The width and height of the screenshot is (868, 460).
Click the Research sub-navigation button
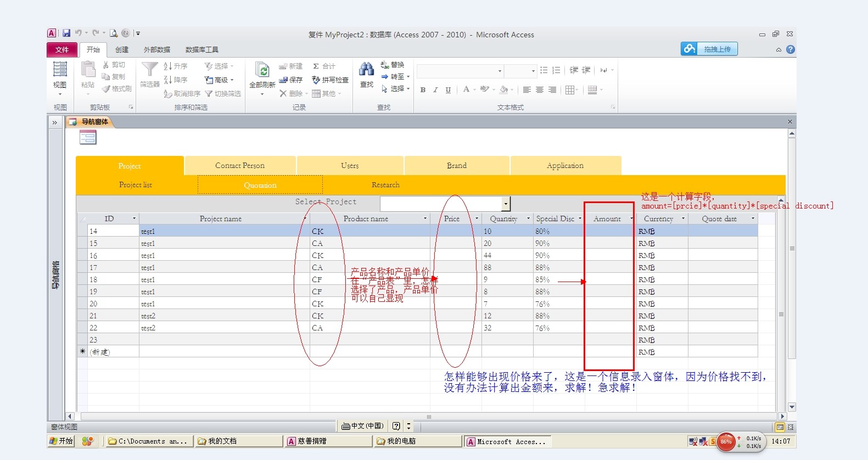tap(385, 185)
